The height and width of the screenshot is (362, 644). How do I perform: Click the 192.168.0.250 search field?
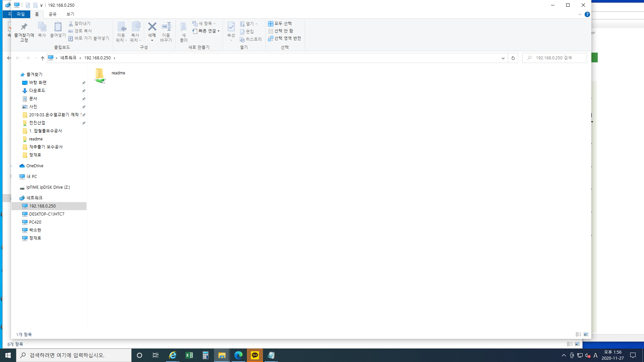[555, 58]
